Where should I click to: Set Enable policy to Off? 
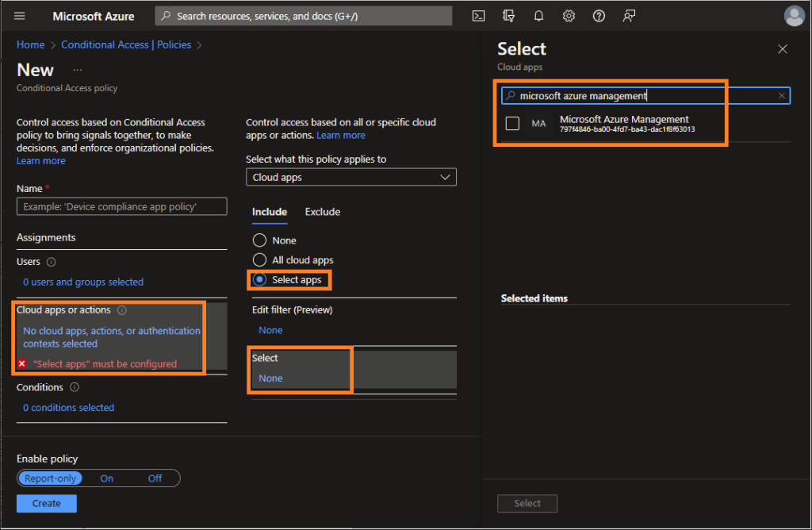pyautogui.click(x=155, y=478)
